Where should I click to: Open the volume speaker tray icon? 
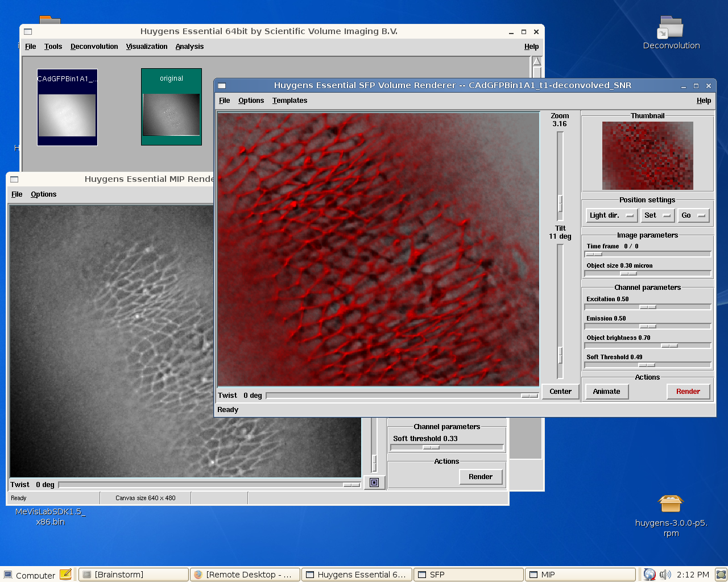pyautogui.click(x=665, y=575)
